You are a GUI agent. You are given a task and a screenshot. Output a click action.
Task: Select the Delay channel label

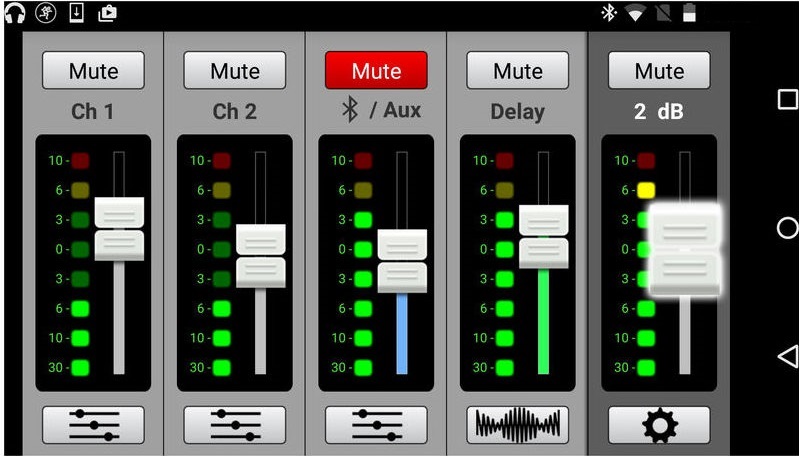[x=518, y=112]
